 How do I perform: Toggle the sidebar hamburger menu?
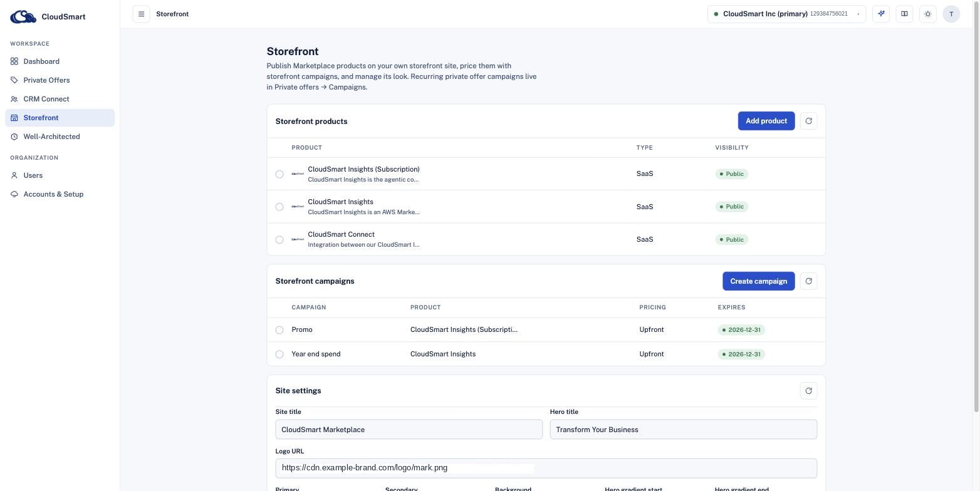[141, 14]
